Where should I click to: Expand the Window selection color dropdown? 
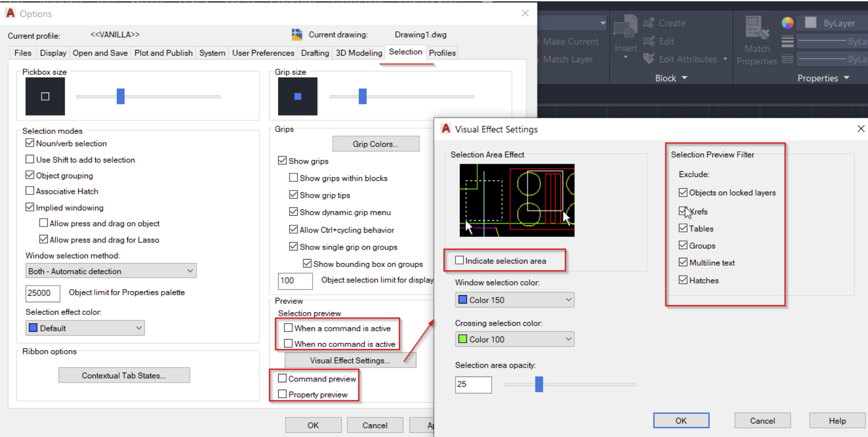[568, 300]
